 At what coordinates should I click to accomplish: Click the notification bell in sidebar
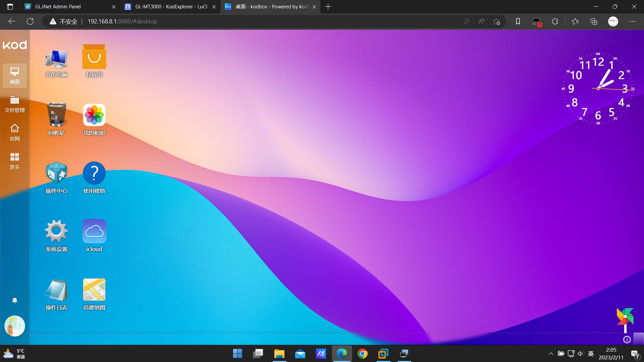tap(14, 300)
